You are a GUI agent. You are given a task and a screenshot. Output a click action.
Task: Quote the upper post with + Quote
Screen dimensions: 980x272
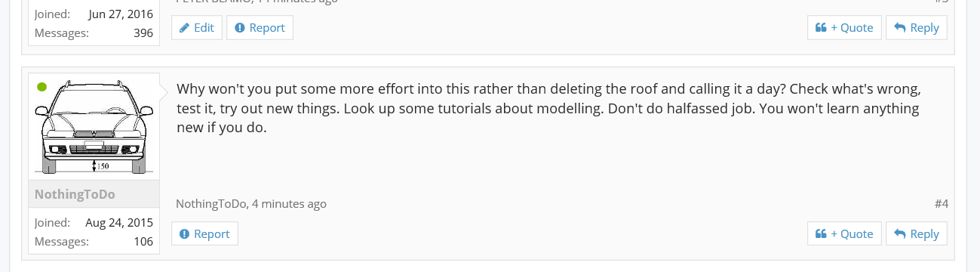[844, 28]
